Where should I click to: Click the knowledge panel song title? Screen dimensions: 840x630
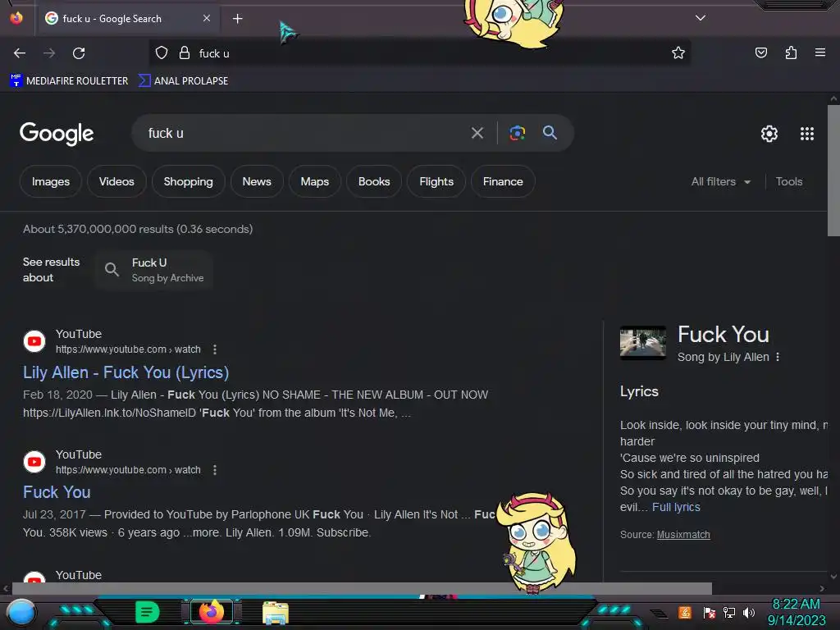(x=724, y=335)
